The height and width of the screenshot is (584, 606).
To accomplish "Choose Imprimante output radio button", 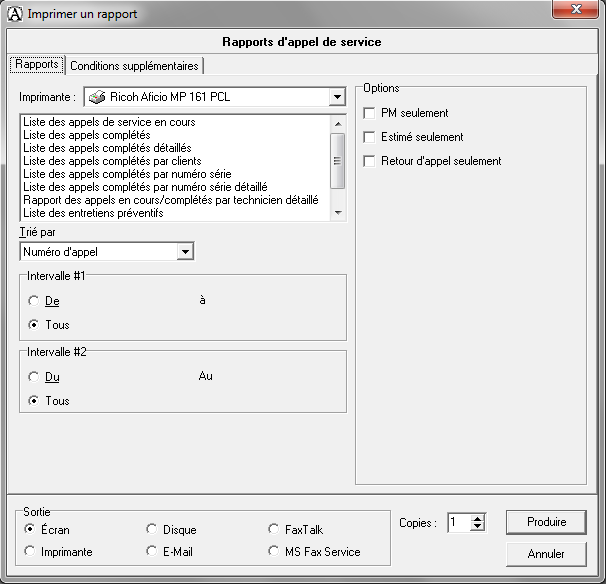I will 29,551.
